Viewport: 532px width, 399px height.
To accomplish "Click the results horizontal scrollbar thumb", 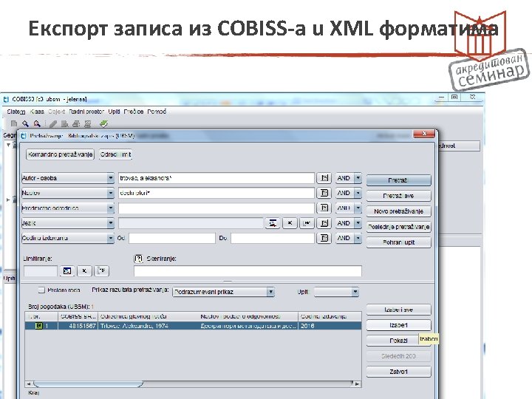I will coord(88,384).
